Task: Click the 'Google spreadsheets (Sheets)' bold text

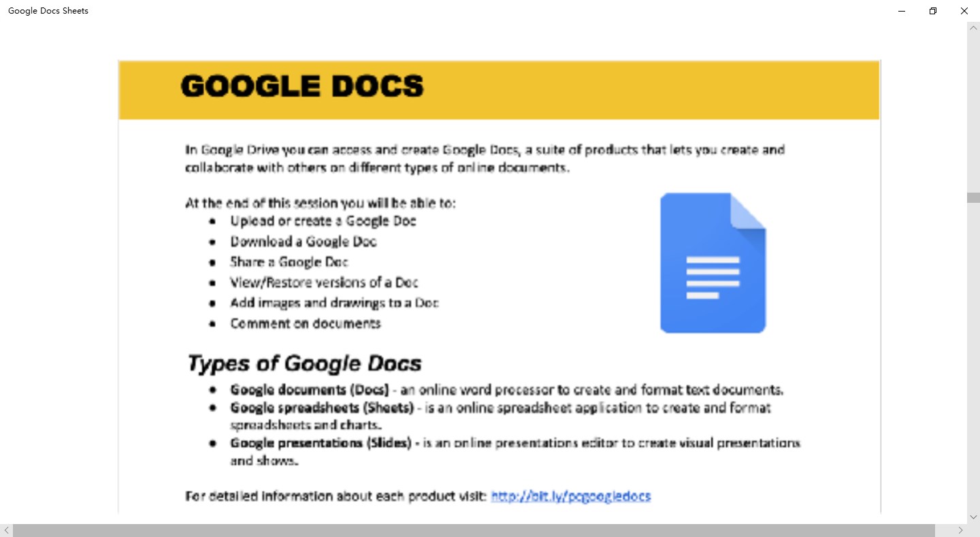Action: point(322,408)
